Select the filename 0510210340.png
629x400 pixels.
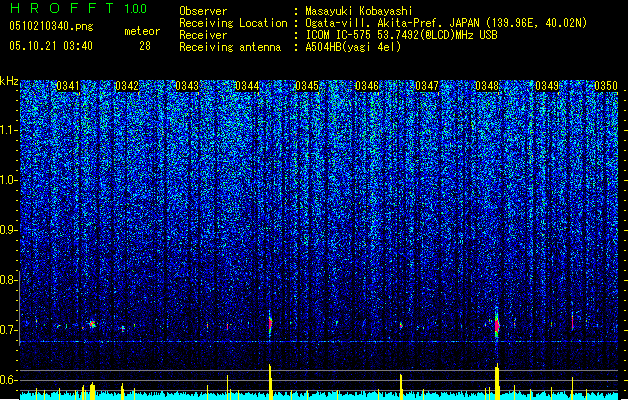[51, 26]
